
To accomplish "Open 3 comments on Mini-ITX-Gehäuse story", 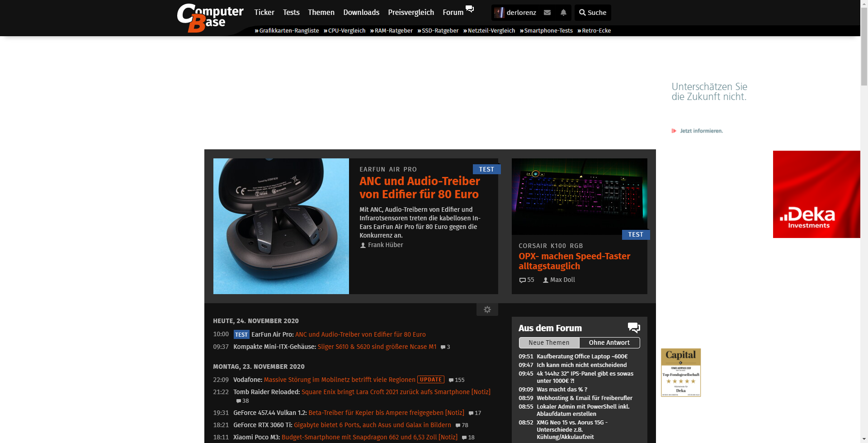I will point(445,347).
